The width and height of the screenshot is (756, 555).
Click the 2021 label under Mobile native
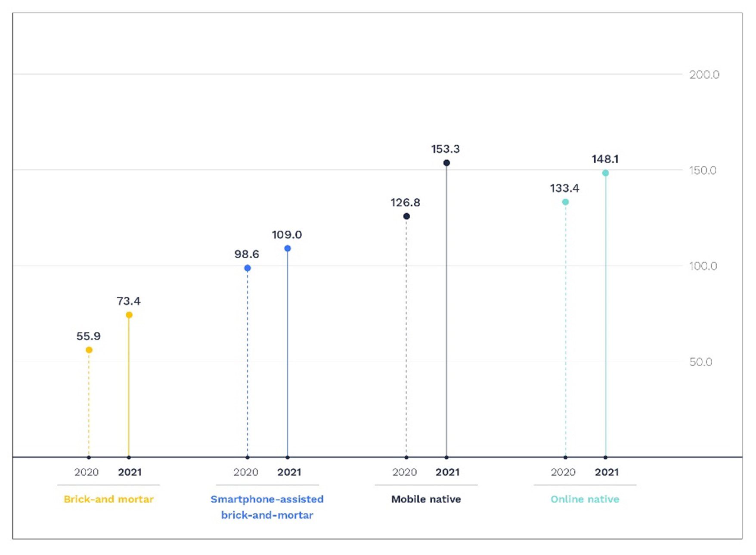447,472
